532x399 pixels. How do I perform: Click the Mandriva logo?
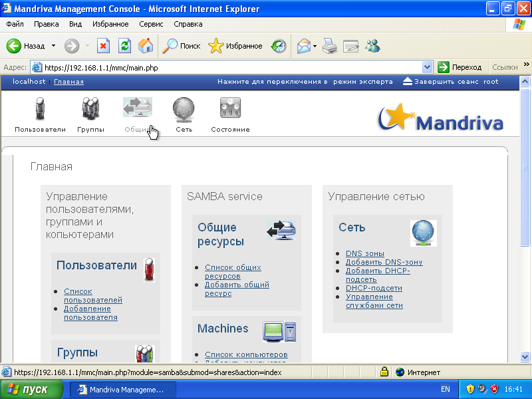point(441,117)
